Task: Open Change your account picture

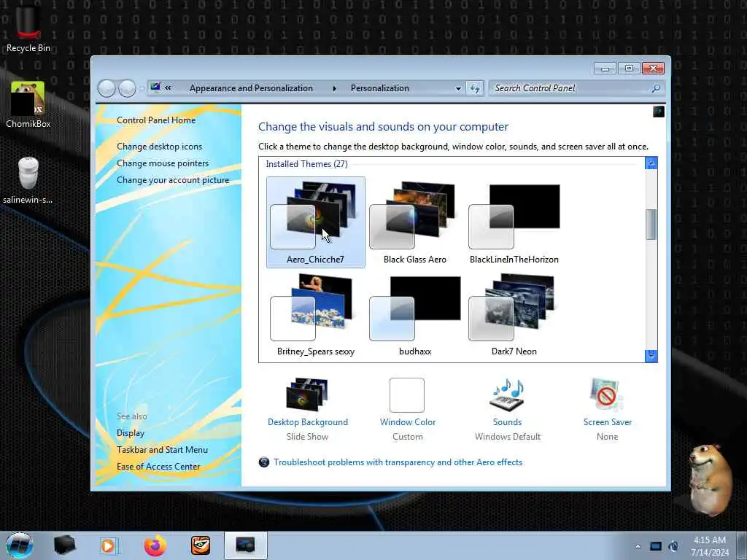Action: [172, 180]
